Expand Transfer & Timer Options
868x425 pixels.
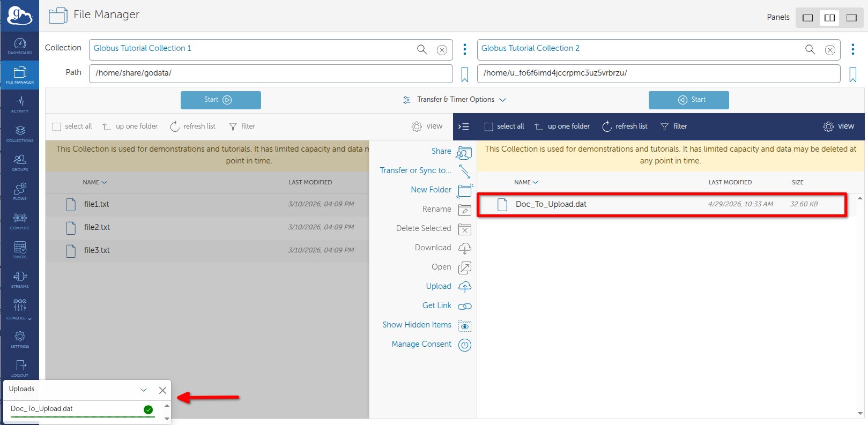[455, 100]
